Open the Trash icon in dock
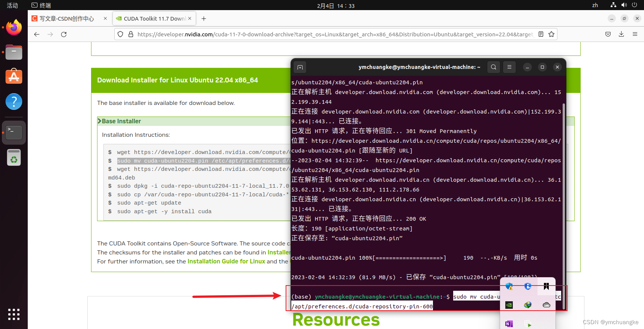 (14, 157)
